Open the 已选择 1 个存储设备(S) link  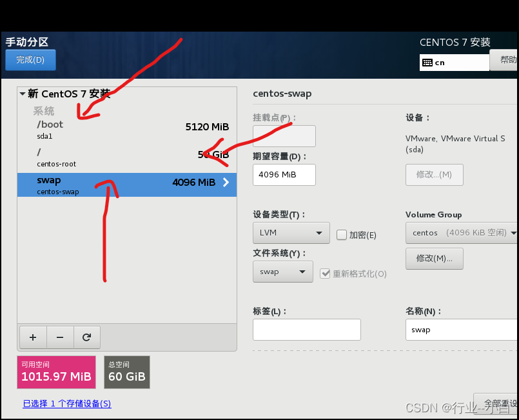(x=67, y=403)
